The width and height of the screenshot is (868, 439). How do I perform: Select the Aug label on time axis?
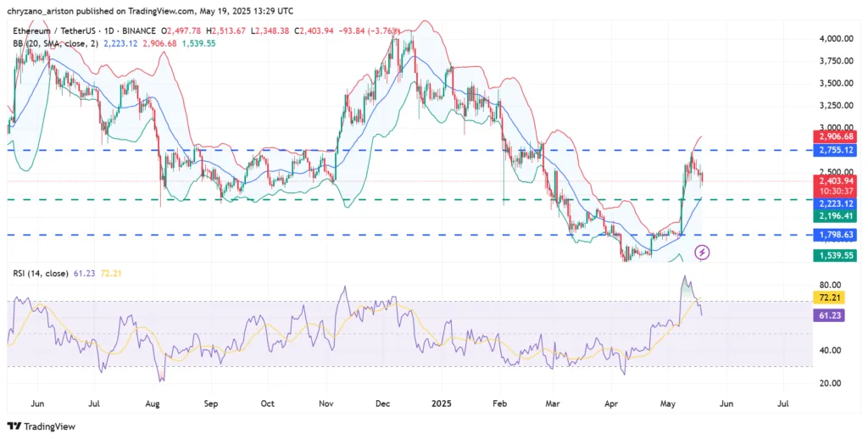153,404
